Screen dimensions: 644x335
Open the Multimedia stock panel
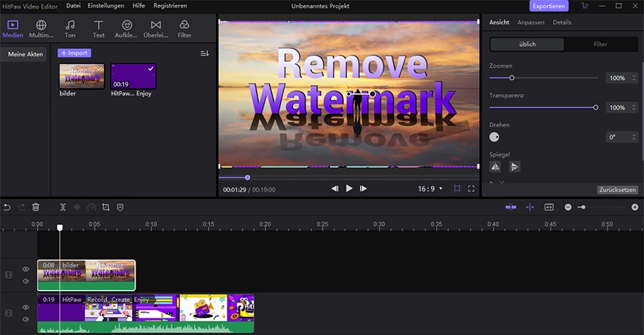tap(41, 29)
